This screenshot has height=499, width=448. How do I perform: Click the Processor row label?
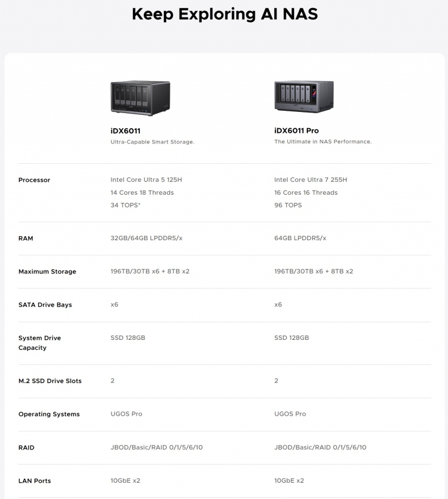point(34,180)
